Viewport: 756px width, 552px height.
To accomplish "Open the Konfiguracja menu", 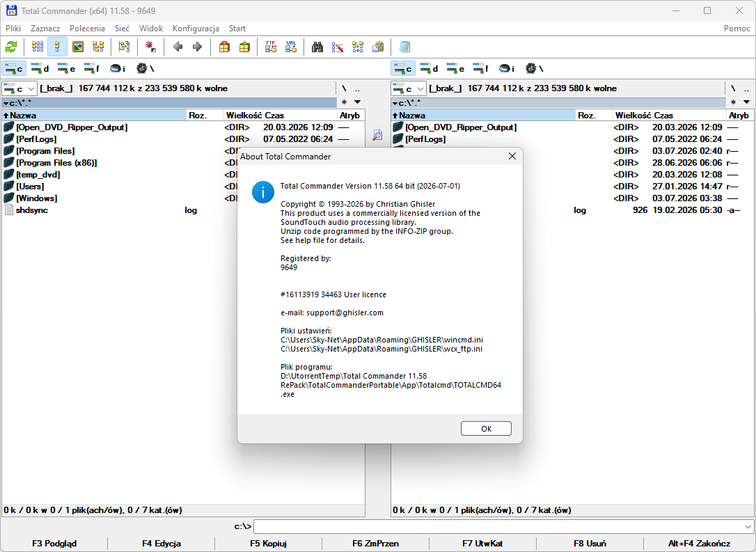I will click(x=196, y=29).
